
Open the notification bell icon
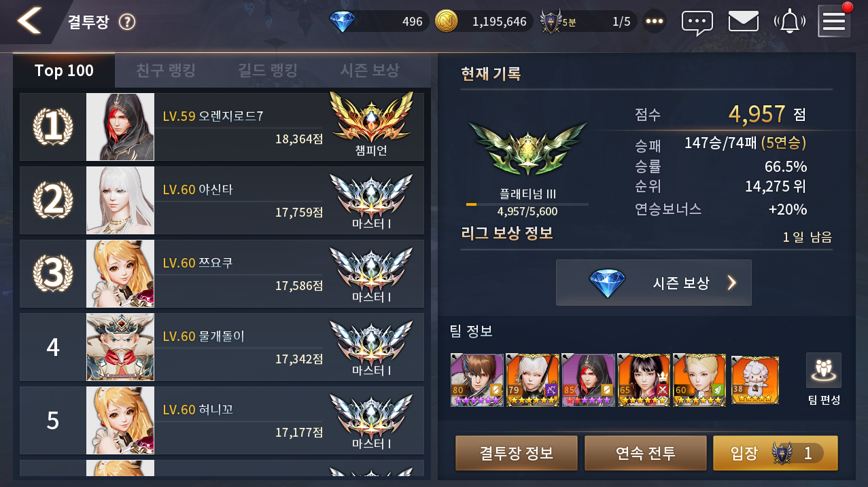pos(789,22)
